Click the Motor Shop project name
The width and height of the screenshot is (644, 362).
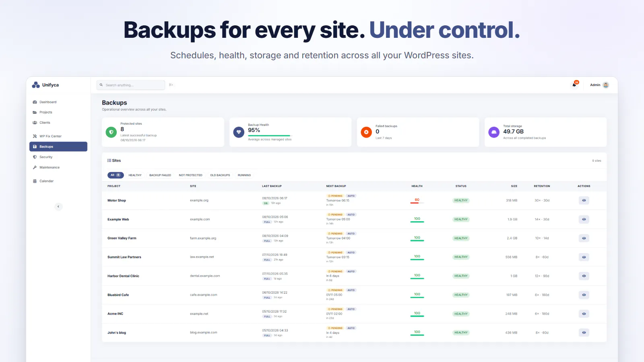[117, 200]
